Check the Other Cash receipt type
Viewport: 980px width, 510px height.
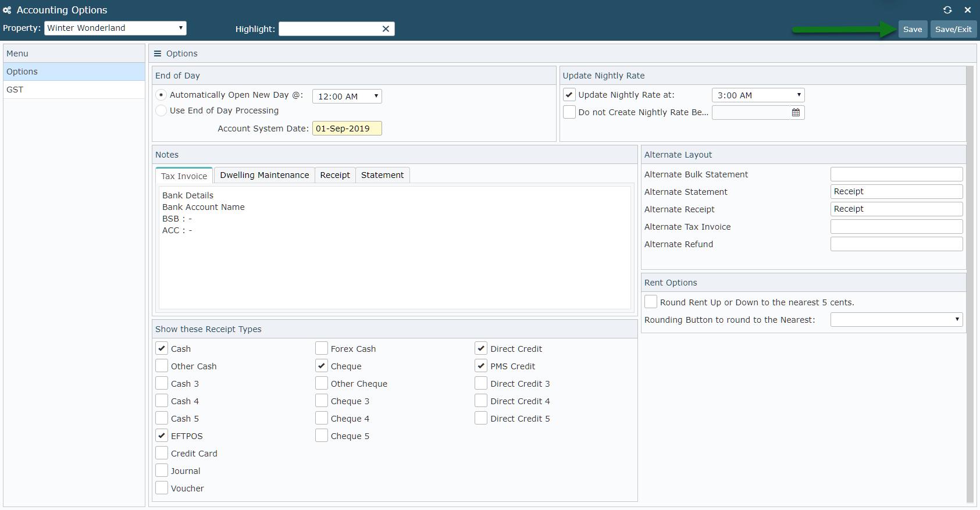pos(162,366)
